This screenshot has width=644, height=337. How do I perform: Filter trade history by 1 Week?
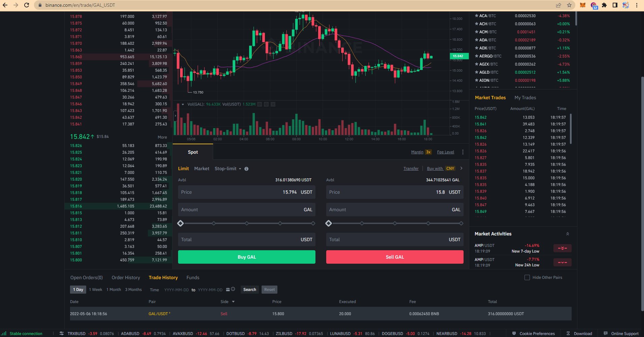pos(96,290)
